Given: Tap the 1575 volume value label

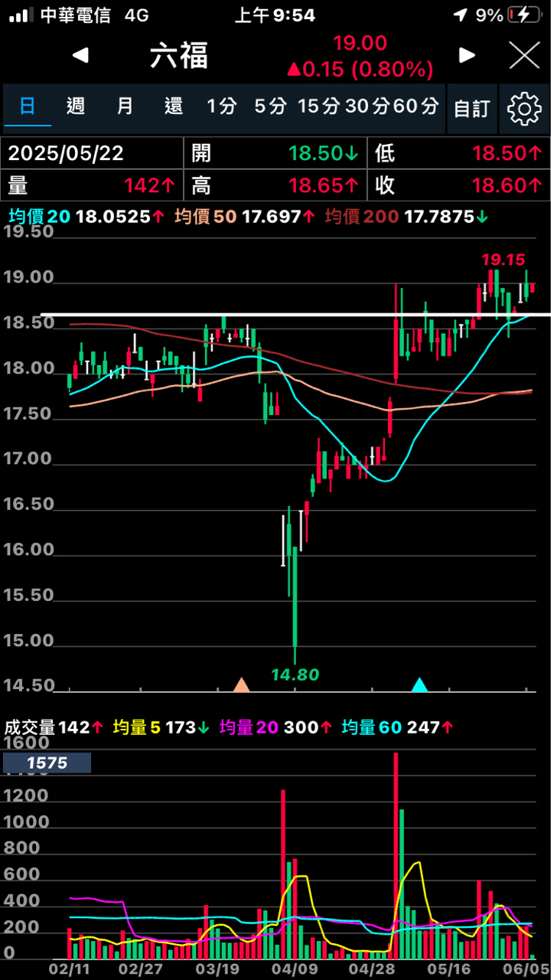Looking at the screenshot, I should [47, 763].
